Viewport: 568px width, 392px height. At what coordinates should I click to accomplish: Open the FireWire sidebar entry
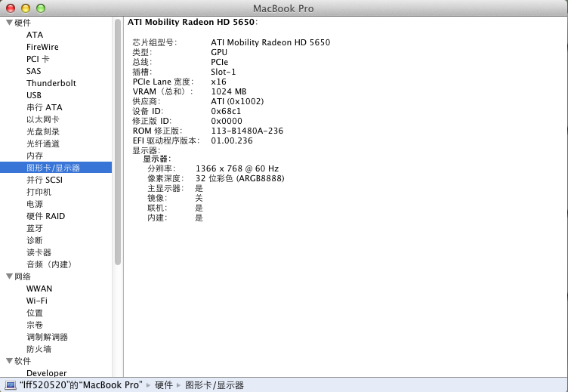(42, 47)
